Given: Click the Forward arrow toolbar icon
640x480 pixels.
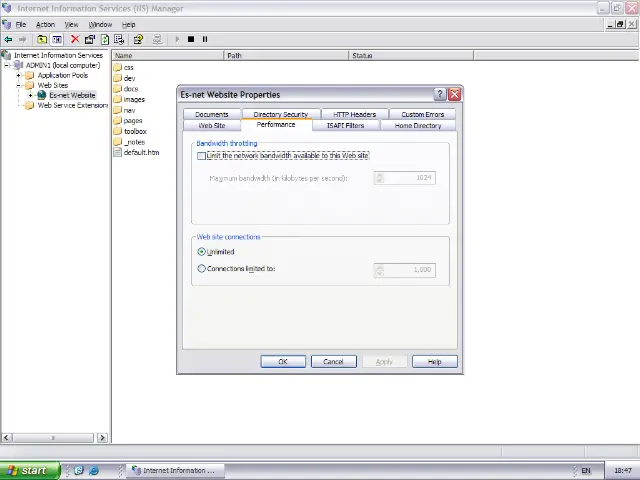Looking at the screenshot, I should [22, 40].
